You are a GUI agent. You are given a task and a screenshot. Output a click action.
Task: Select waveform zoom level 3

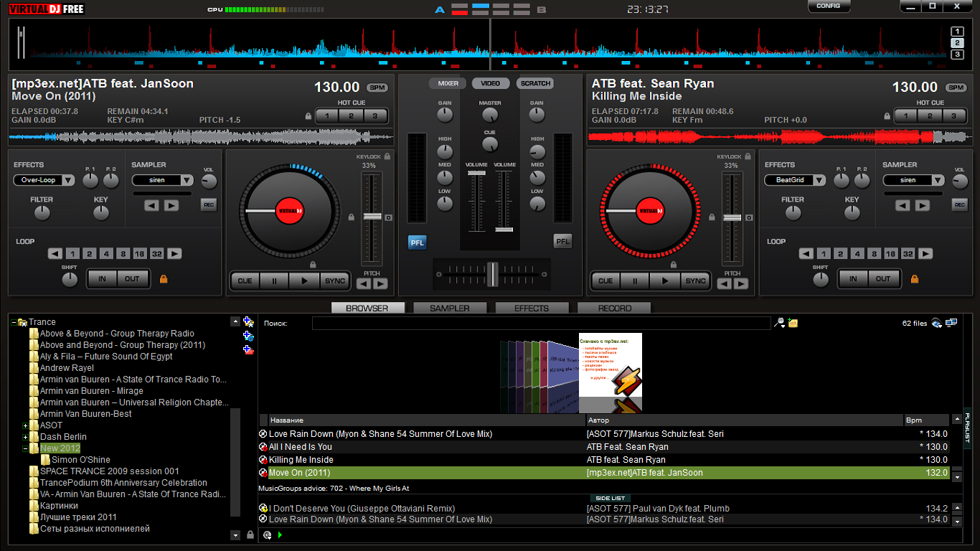(x=957, y=55)
